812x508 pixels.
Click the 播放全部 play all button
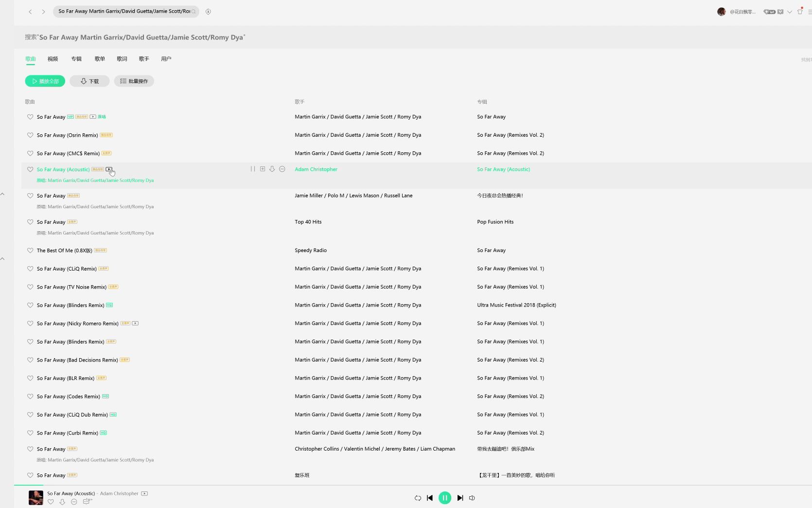pos(45,81)
